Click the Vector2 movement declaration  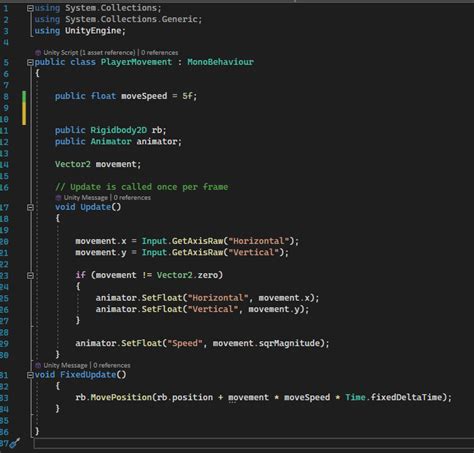click(98, 164)
